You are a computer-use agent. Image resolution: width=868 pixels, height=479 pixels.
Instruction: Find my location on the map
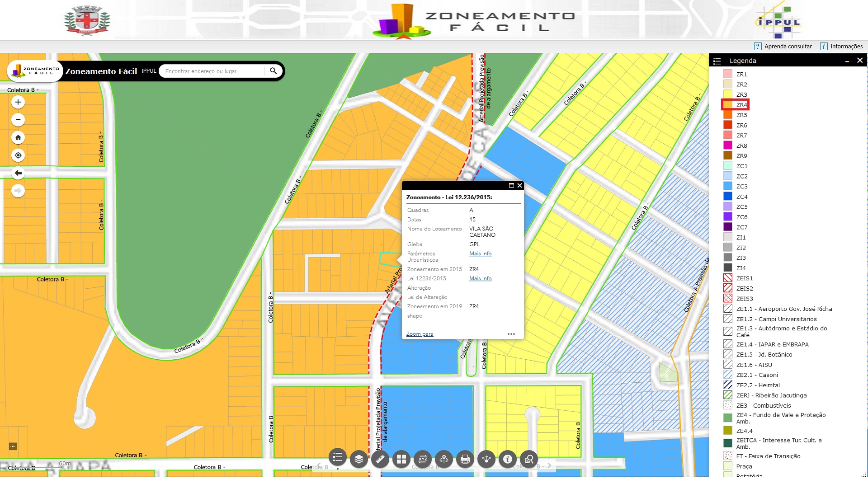click(18, 155)
